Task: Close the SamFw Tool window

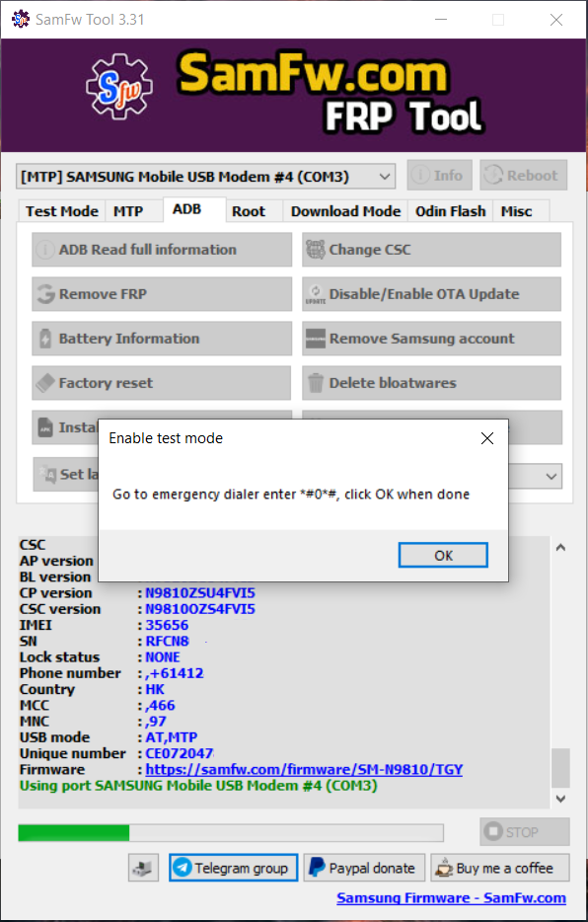Action: pyautogui.click(x=556, y=20)
